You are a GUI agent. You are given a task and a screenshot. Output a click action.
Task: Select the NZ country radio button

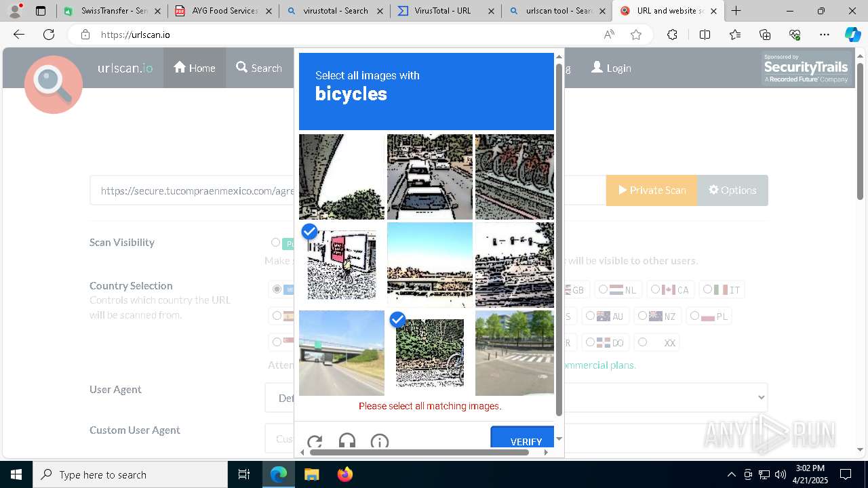click(x=642, y=316)
